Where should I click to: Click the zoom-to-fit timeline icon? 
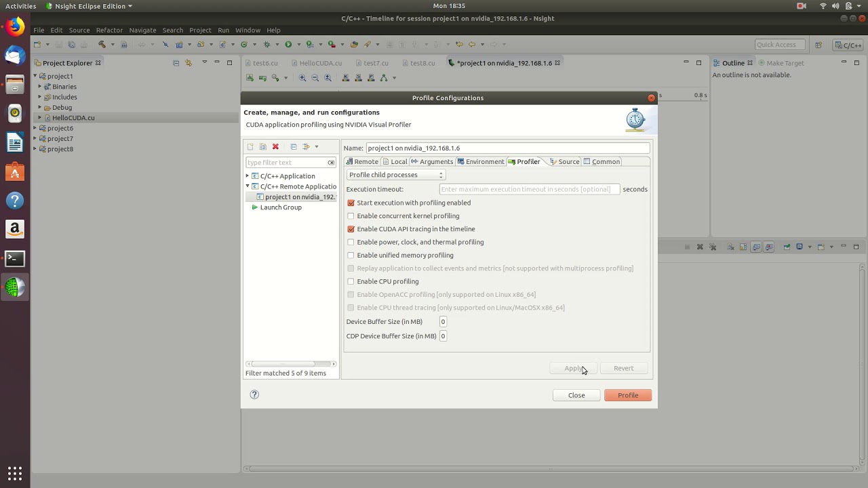[x=328, y=78]
